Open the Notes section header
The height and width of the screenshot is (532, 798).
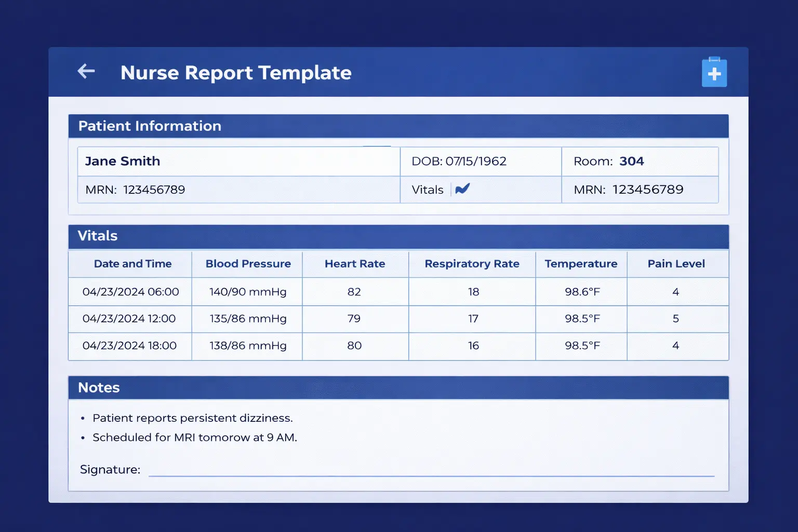99,388
